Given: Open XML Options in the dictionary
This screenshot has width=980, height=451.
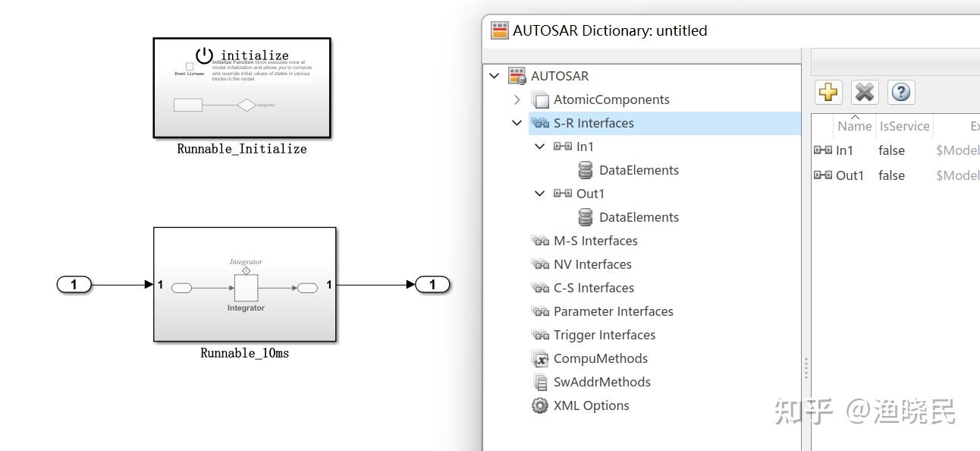Looking at the screenshot, I should pos(591,405).
